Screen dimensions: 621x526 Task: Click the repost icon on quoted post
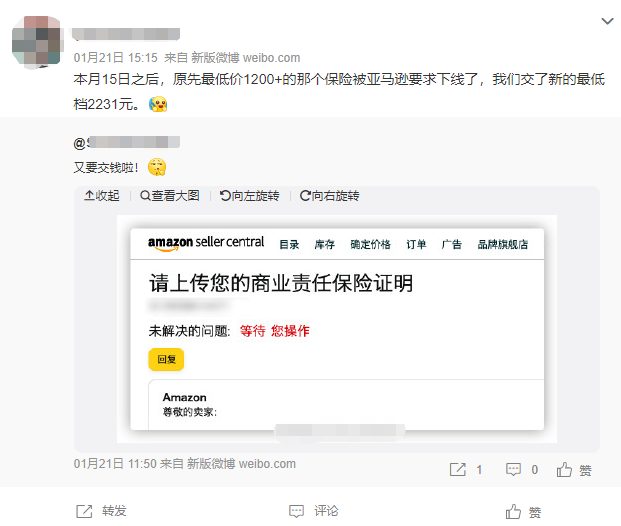coord(458,470)
